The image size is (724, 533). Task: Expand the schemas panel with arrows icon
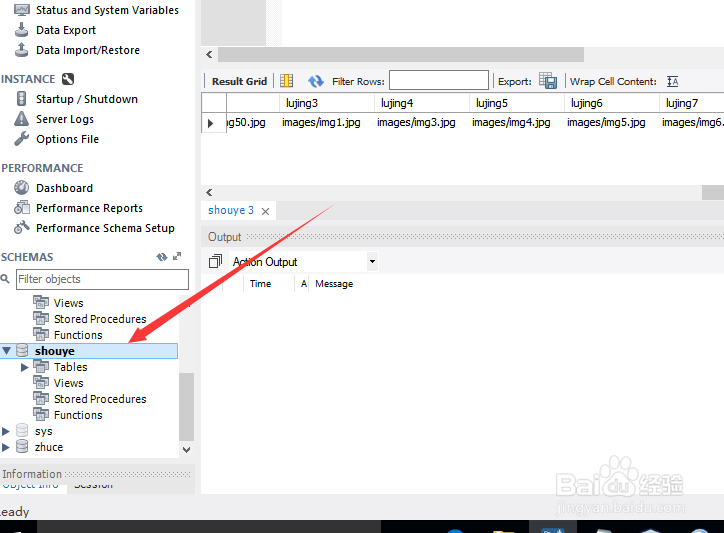click(x=177, y=256)
